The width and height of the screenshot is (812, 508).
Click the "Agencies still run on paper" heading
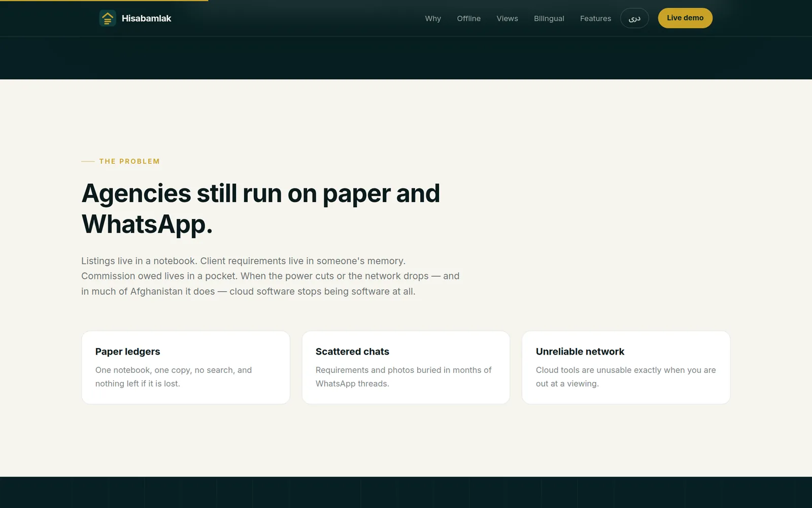point(261,209)
